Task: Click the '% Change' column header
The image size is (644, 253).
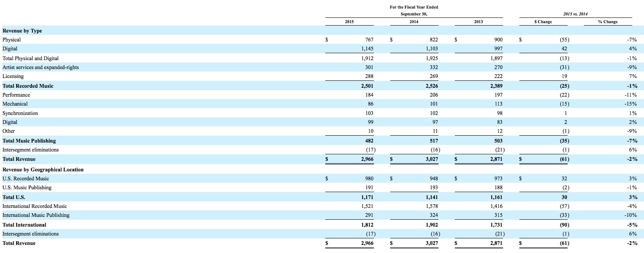Action: pyautogui.click(x=607, y=22)
